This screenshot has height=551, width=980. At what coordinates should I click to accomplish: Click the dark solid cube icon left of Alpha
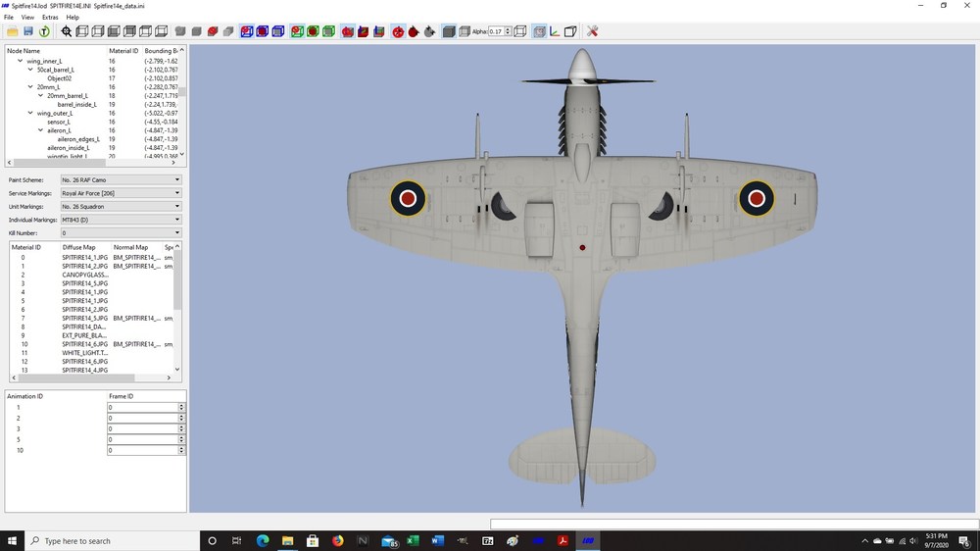449,31
